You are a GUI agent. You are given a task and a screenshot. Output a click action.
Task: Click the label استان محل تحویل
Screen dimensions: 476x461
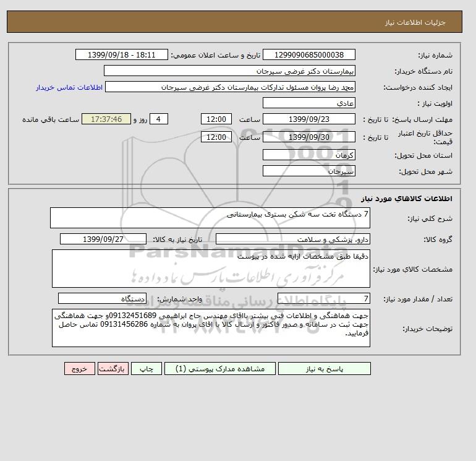[423, 155]
